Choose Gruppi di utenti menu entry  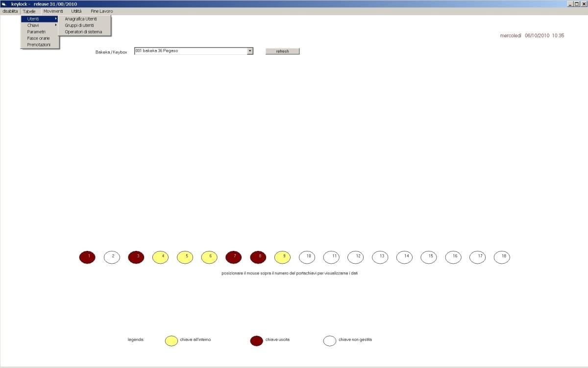79,25
